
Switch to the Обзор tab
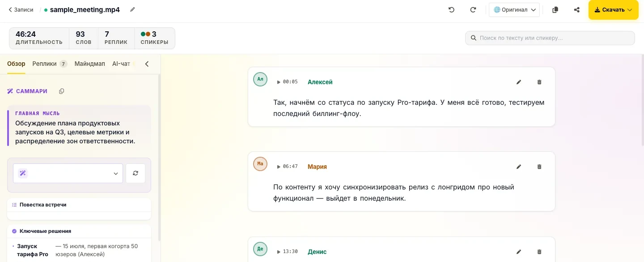16,64
